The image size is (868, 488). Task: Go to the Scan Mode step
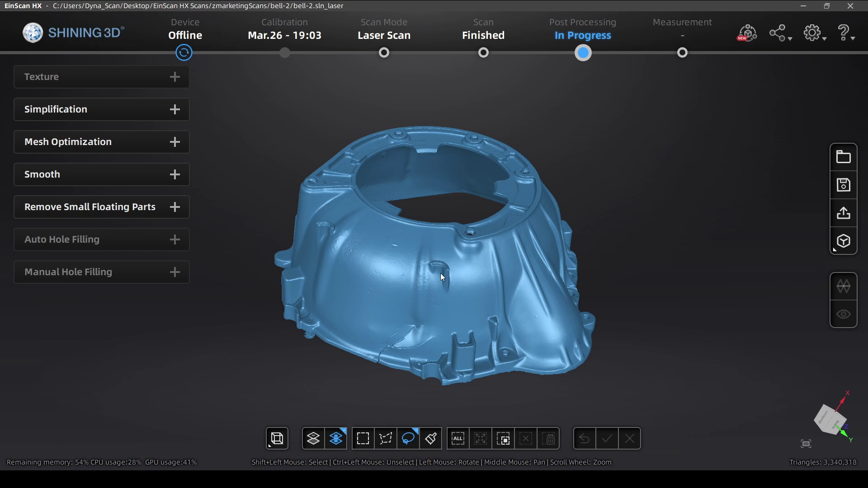coord(384,53)
